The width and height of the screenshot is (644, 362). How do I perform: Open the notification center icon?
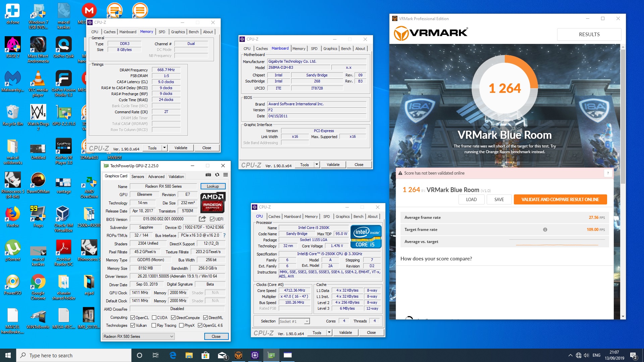(634, 355)
